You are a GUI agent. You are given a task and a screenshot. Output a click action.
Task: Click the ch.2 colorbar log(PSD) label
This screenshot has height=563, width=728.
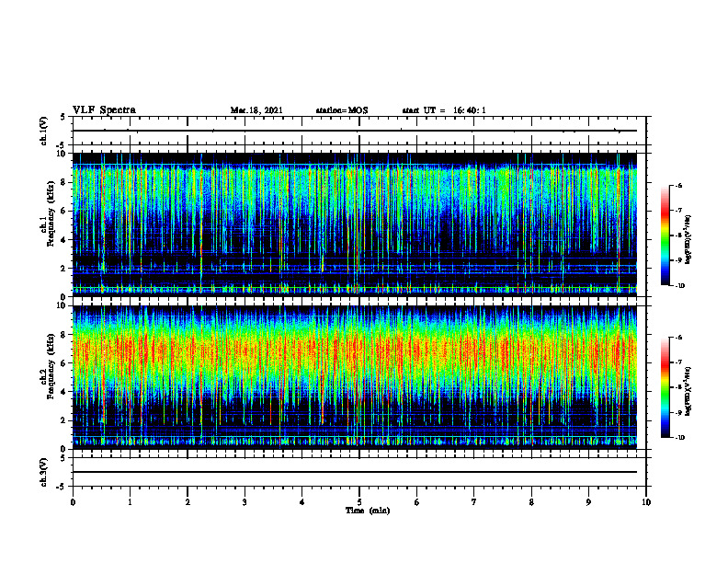[x=689, y=391]
